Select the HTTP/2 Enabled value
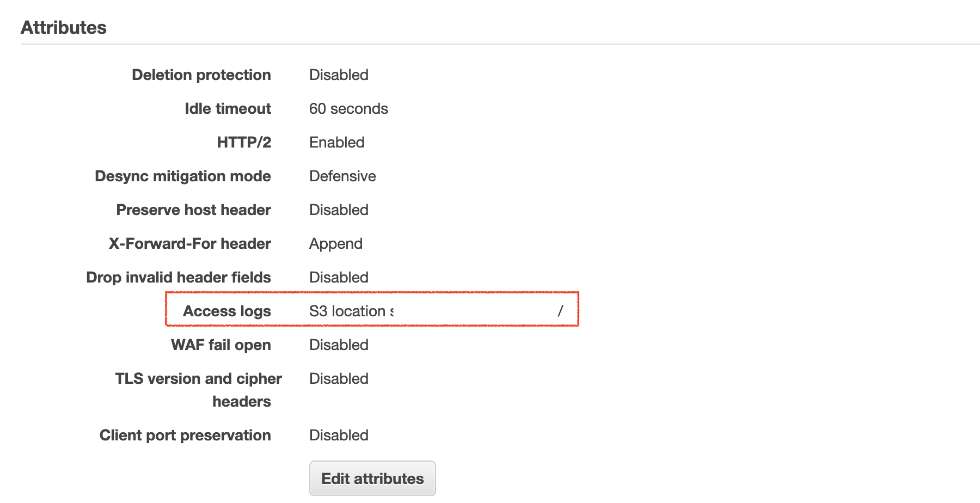Image resolution: width=980 pixels, height=503 pixels. tap(337, 142)
